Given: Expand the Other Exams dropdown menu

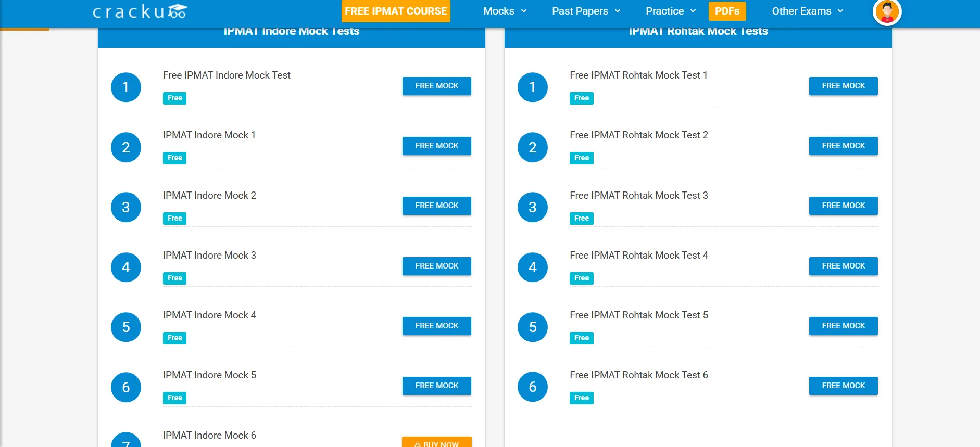Looking at the screenshot, I should pos(808,11).
